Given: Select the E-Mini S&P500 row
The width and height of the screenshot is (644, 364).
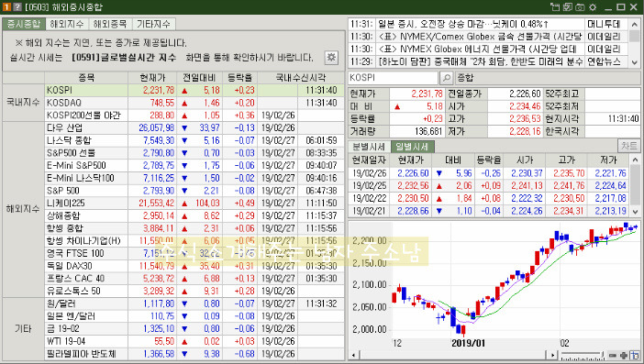Looking at the screenshot, I should 194,165.
